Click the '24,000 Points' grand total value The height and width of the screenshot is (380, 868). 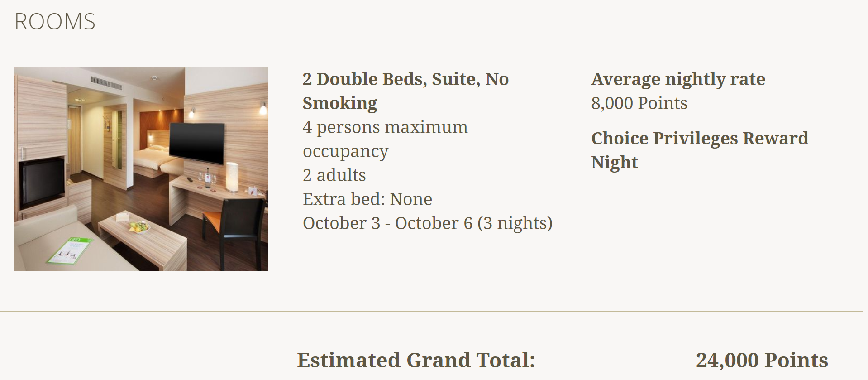point(762,361)
